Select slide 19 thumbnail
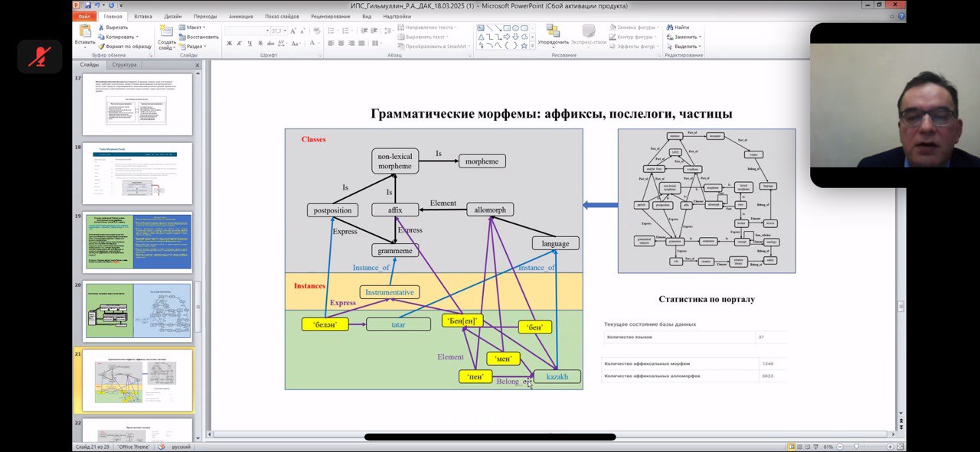This screenshot has height=452, width=980. point(138,242)
